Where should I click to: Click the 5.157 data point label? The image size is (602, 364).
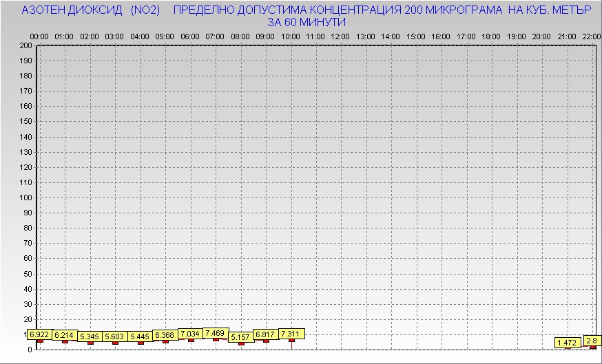pyautogui.click(x=240, y=337)
